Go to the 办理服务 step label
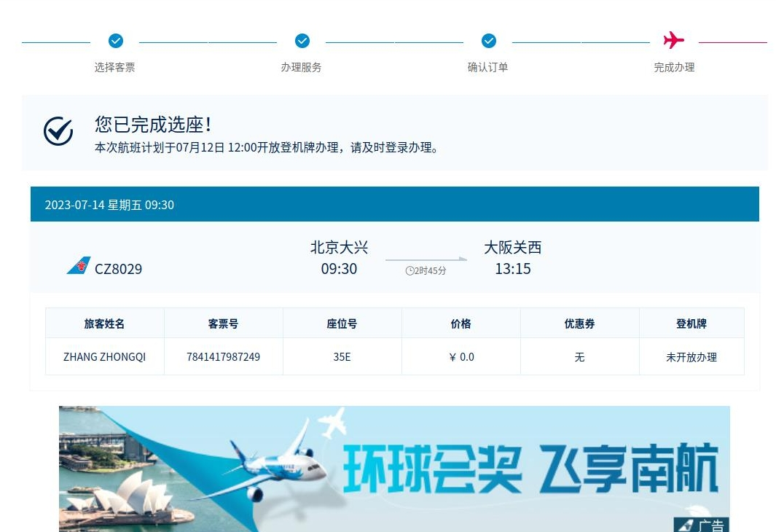776x532 pixels. (x=301, y=67)
